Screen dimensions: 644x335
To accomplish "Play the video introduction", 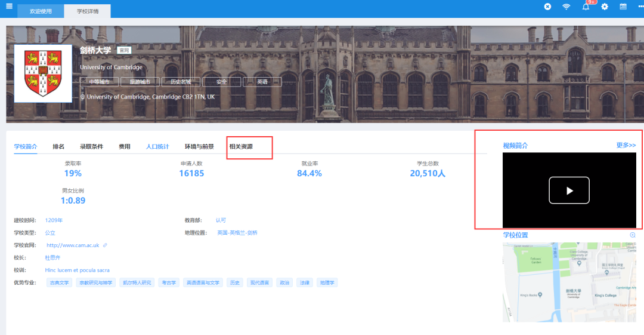I will pos(569,190).
